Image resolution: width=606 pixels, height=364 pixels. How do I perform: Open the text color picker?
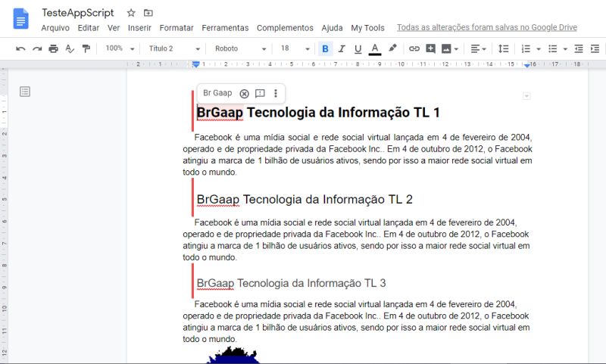tap(374, 49)
